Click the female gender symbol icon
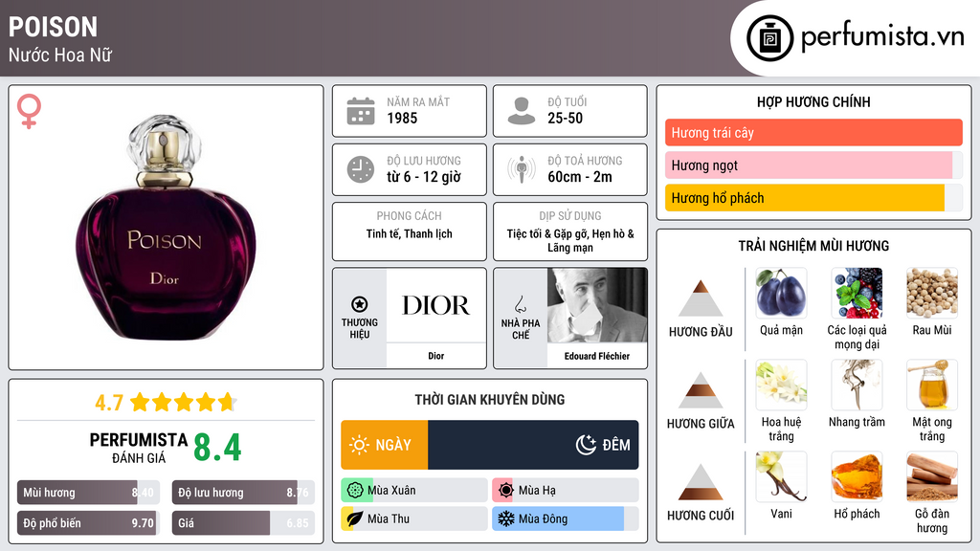This screenshot has height=551, width=980. point(30,111)
